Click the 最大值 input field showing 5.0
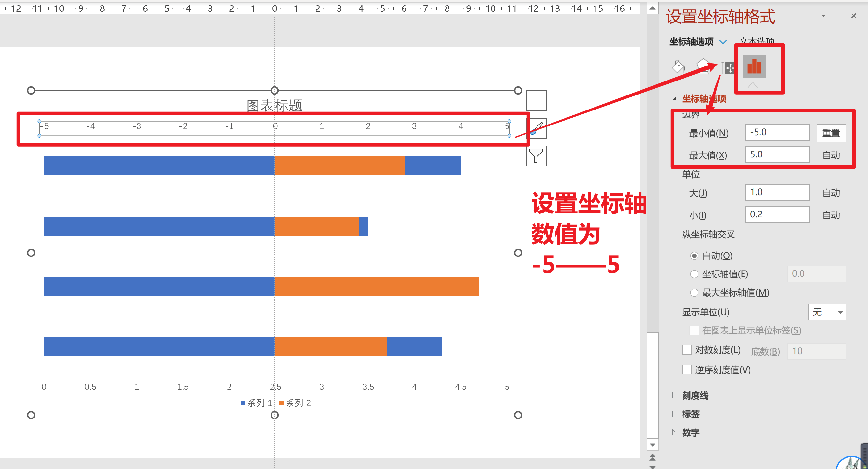 (777, 154)
